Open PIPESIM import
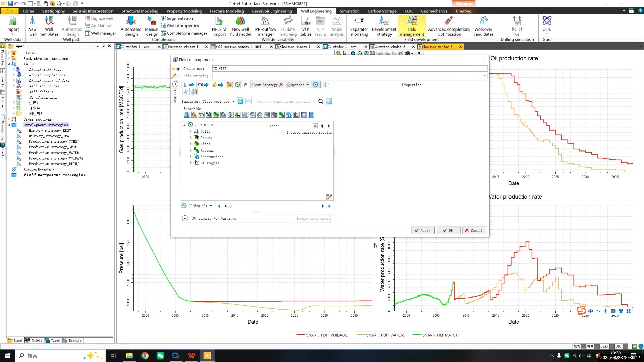The image size is (644, 362). pos(219,26)
